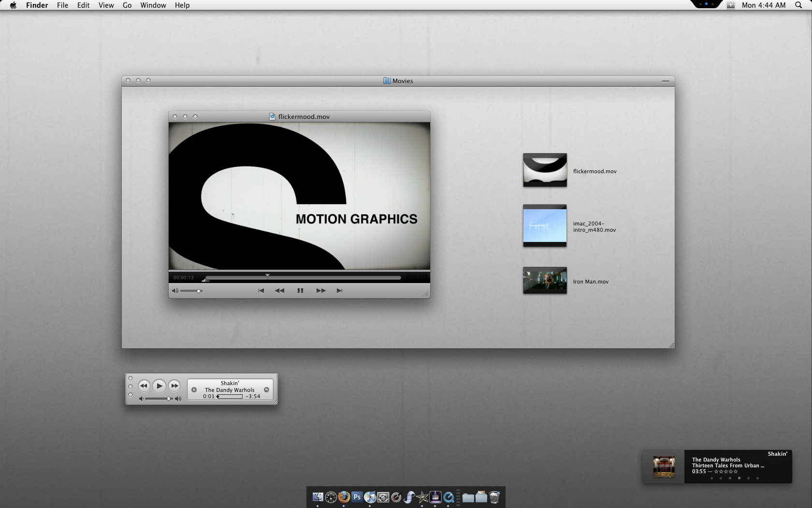The width and height of the screenshot is (812, 508).
Task: Skip to start of flickermood.mov
Action: tap(261, 291)
